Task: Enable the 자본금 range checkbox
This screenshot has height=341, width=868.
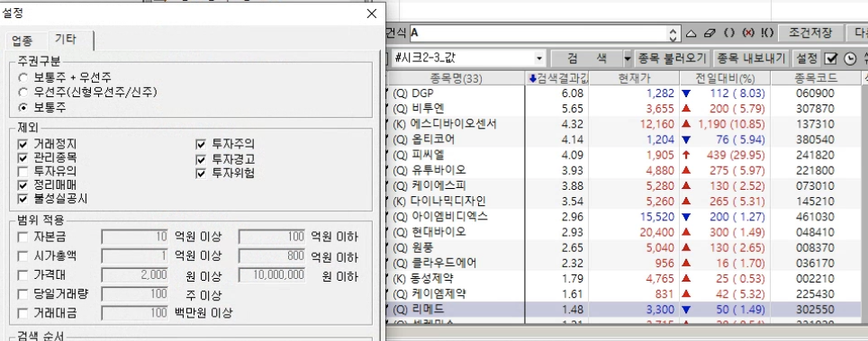Action: click(23, 238)
